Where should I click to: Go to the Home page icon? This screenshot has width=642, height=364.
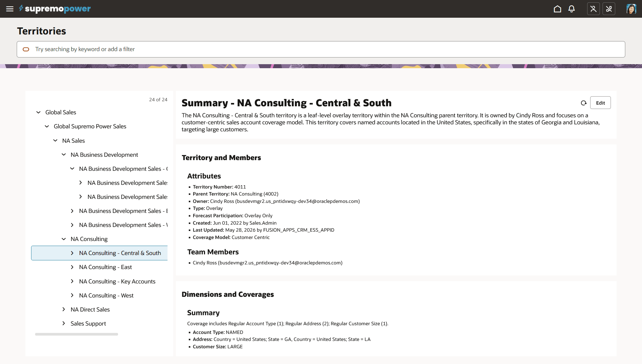(557, 9)
